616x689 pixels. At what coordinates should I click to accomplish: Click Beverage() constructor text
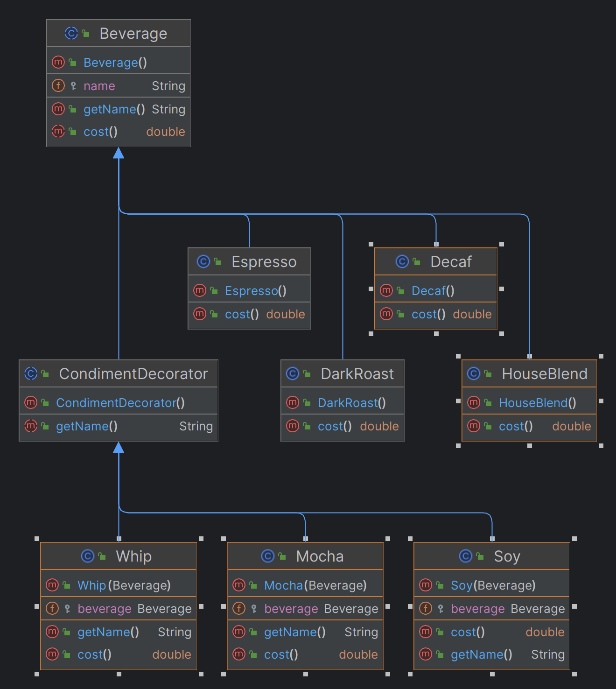coord(115,63)
